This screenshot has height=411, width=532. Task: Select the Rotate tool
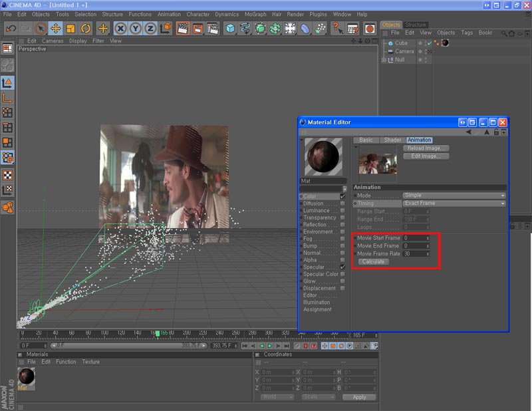86,29
